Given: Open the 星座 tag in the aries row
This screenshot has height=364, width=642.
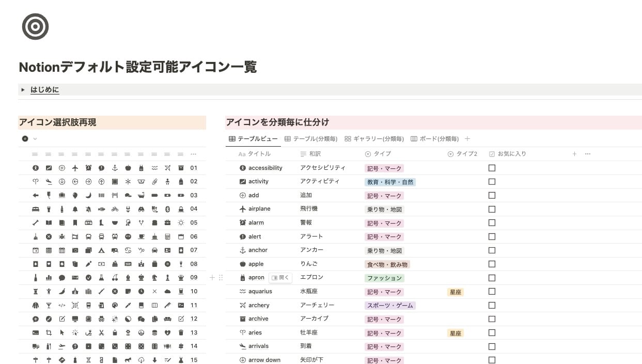Looking at the screenshot, I should (456, 333).
